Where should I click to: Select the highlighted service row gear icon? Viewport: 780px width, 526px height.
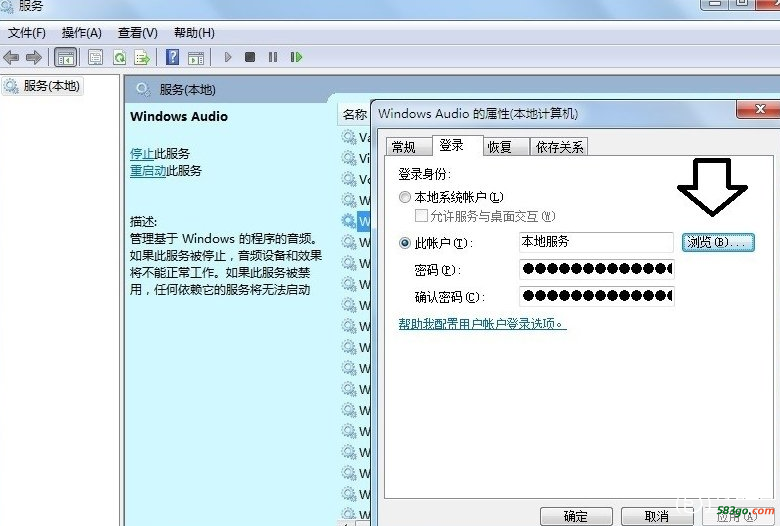349,220
